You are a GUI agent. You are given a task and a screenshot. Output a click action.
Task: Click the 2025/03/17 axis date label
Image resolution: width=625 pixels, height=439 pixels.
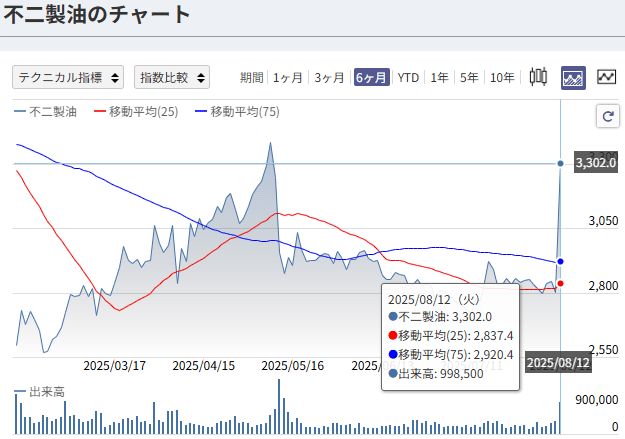click(114, 366)
